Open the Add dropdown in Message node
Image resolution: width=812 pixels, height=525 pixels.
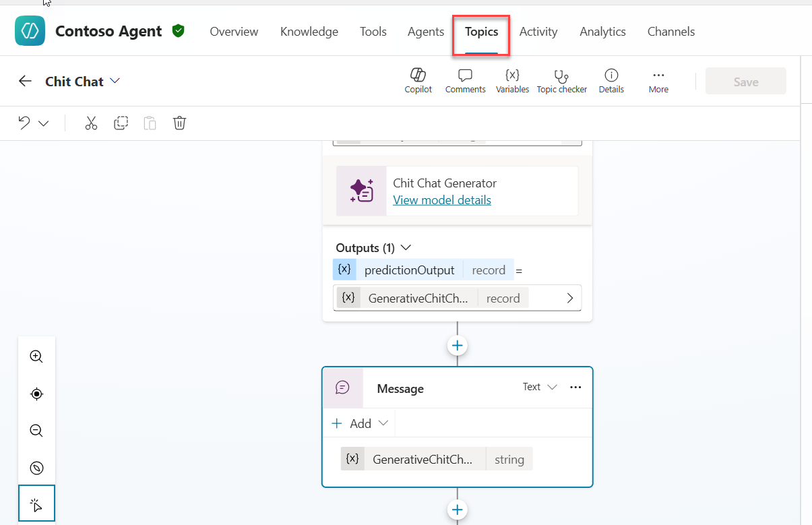(361, 423)
